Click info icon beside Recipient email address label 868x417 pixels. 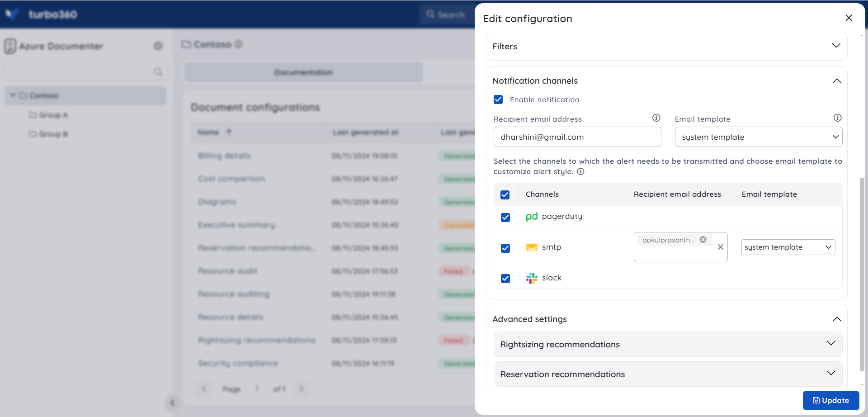tap(656, 118)
